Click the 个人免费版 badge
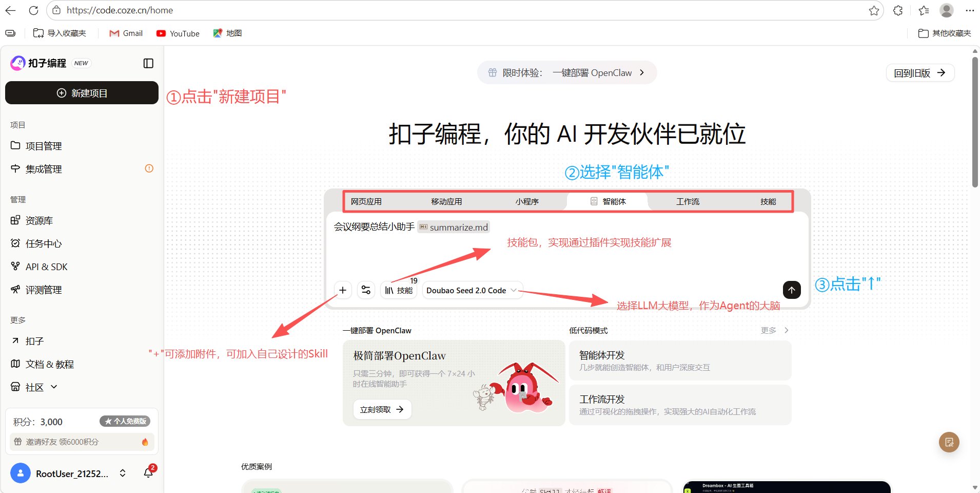980x493 pixels. click(x=125, y=421)
